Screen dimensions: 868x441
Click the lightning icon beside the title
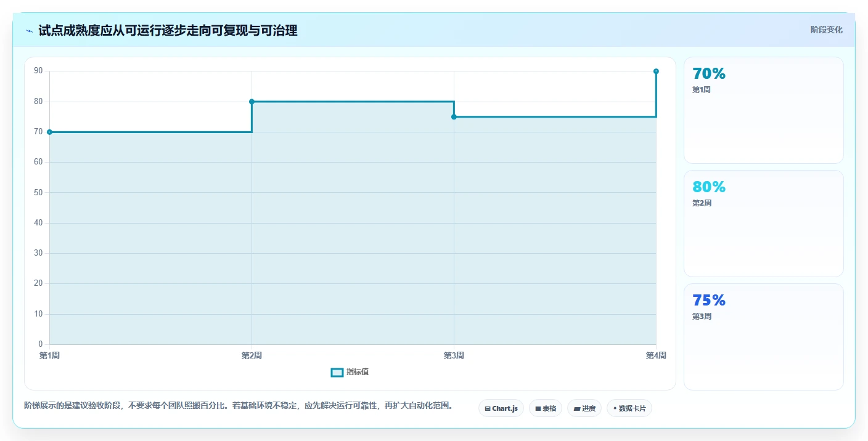click(x=29, y=30)
